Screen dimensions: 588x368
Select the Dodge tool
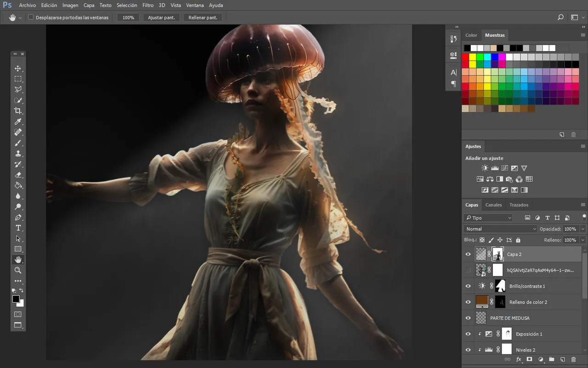(18, 207)
